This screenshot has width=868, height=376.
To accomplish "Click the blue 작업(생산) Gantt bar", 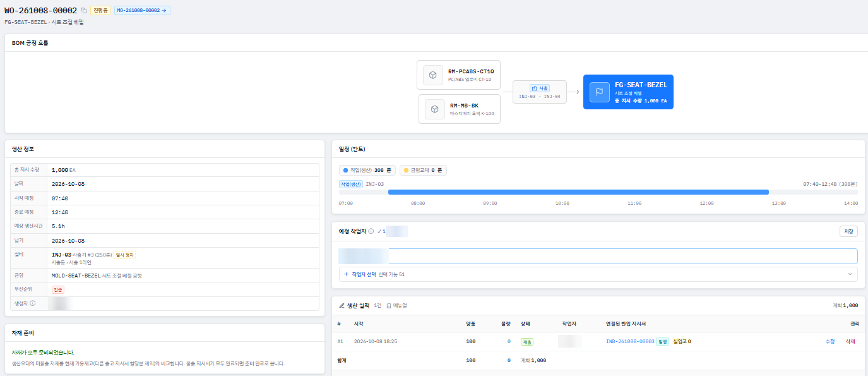I will pyautogui.click(x=578, y=191).
